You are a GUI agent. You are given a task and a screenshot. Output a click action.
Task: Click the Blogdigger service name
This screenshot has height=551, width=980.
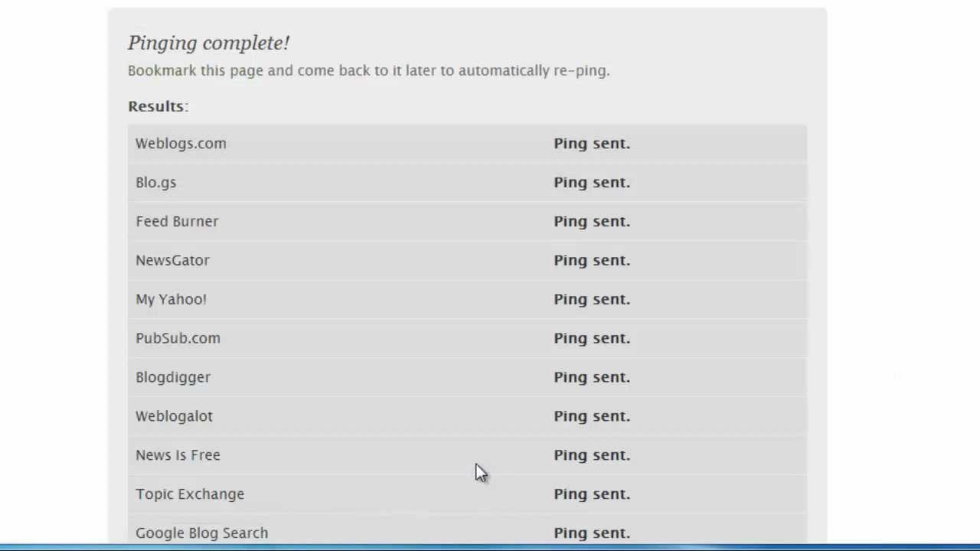[x=173, y=377]
